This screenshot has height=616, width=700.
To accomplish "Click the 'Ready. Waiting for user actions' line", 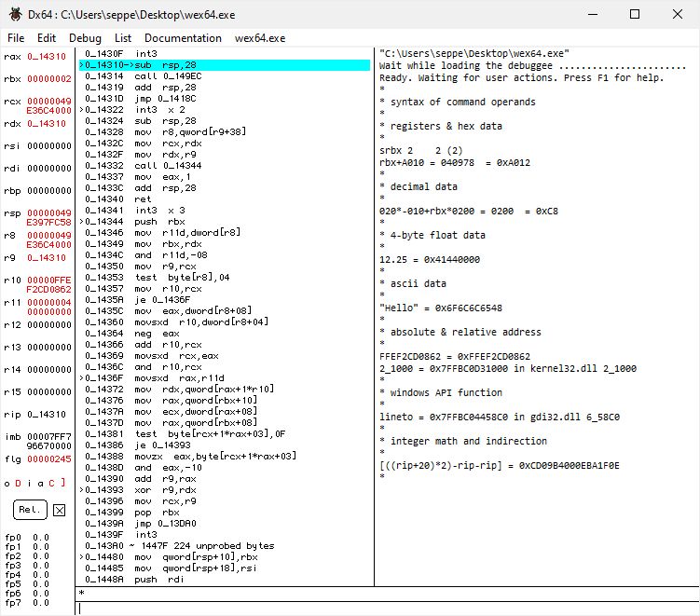I will [x=521, y=77].
